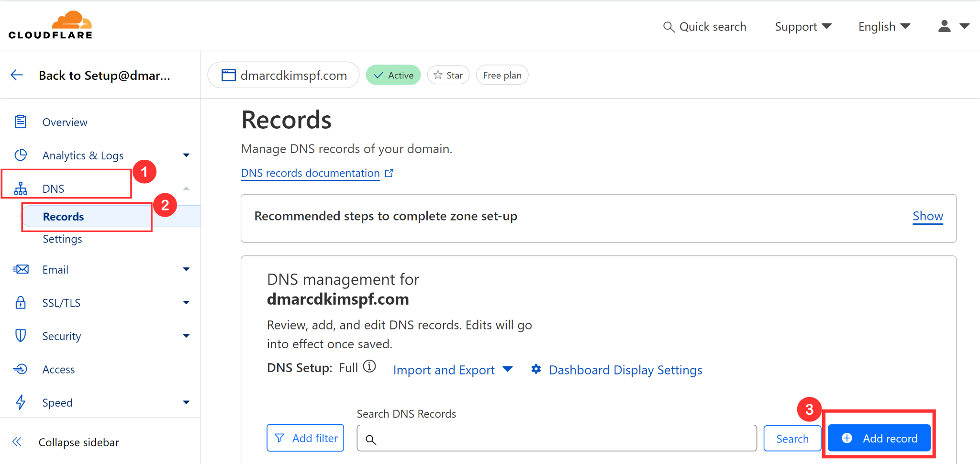Expand the Analytics & Logs section arrow
The width and height of the screenshot is (980, 464).
coord(186,155)
